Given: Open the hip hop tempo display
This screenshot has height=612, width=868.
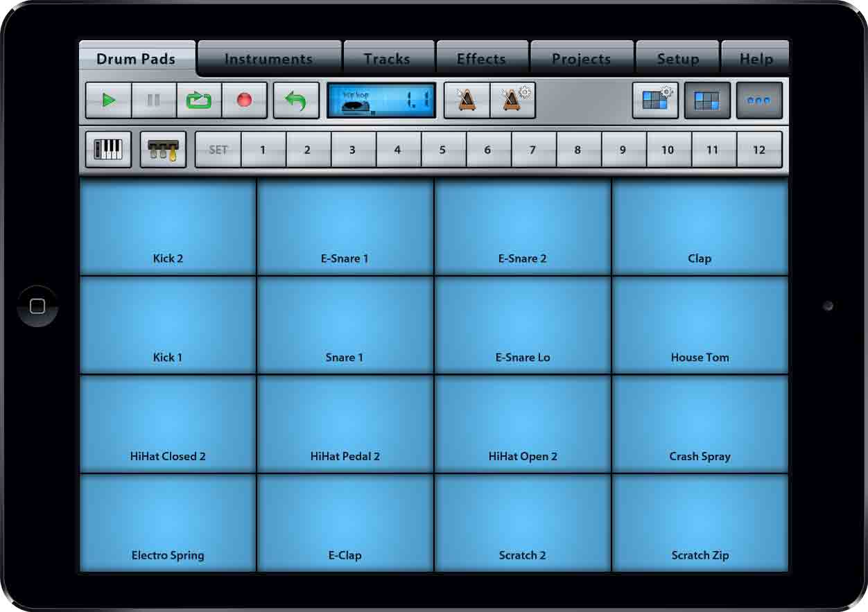Looking at the screenshot, I should coord(381,100).
